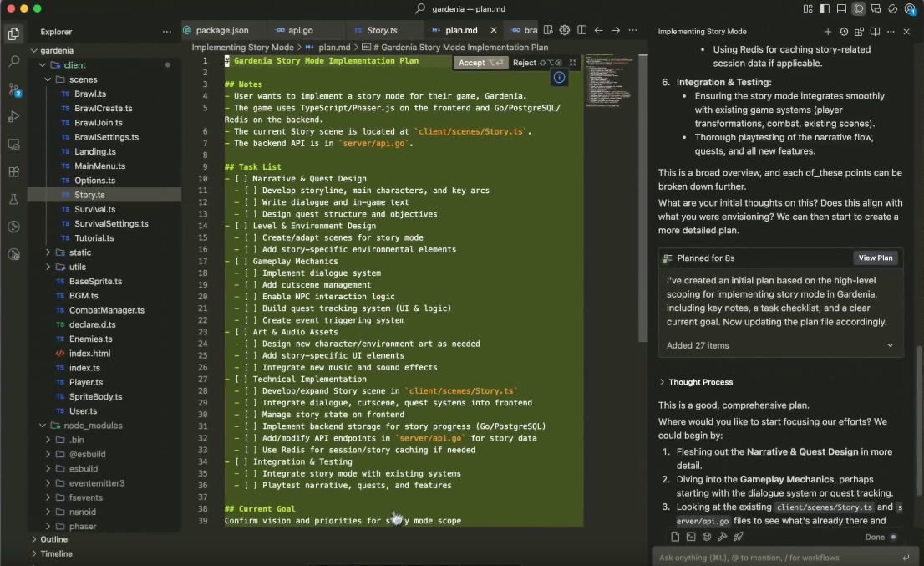This screenshot has width=924, height=566.
Task: Collapse the diff hunk controls icon
Action: point(573,63)
